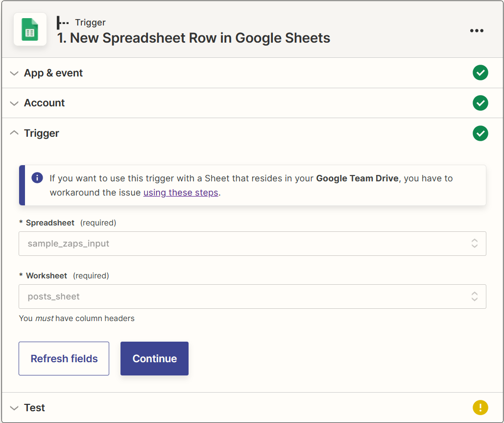The width and height of the screenshot is (504, 423).
Task: Open the Spreadsheet dropdown showing sample_zaps_input
Action: coord(252,244)
